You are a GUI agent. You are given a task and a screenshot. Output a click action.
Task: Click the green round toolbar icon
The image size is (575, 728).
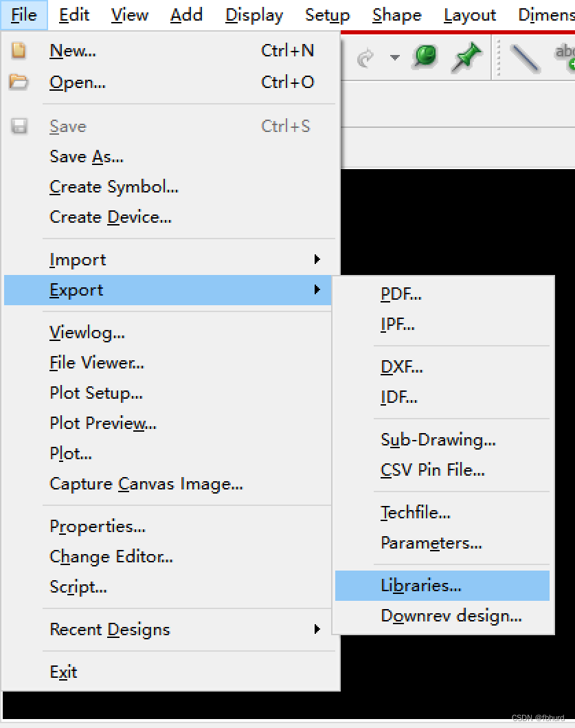click(425, 56)
